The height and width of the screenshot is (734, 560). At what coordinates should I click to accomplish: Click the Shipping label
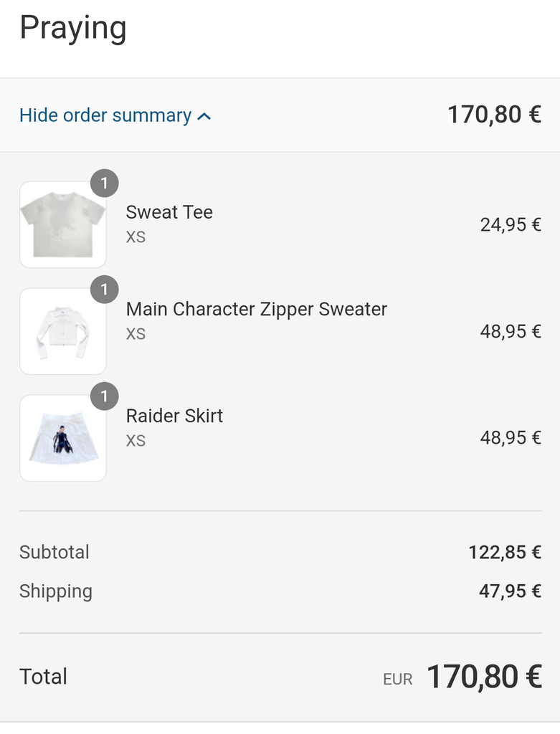(56, 591)
